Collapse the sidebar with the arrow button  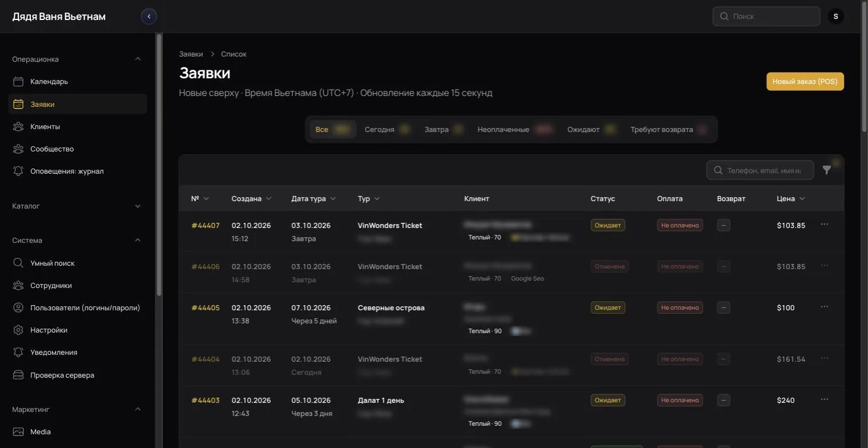pyautogui.click(x=149, y=17)
